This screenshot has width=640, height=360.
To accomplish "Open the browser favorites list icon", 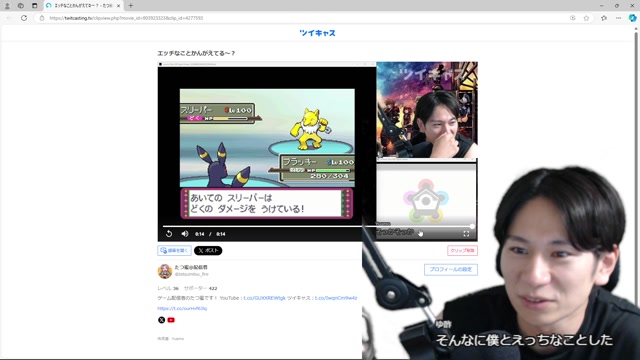I will click(604, 18).
